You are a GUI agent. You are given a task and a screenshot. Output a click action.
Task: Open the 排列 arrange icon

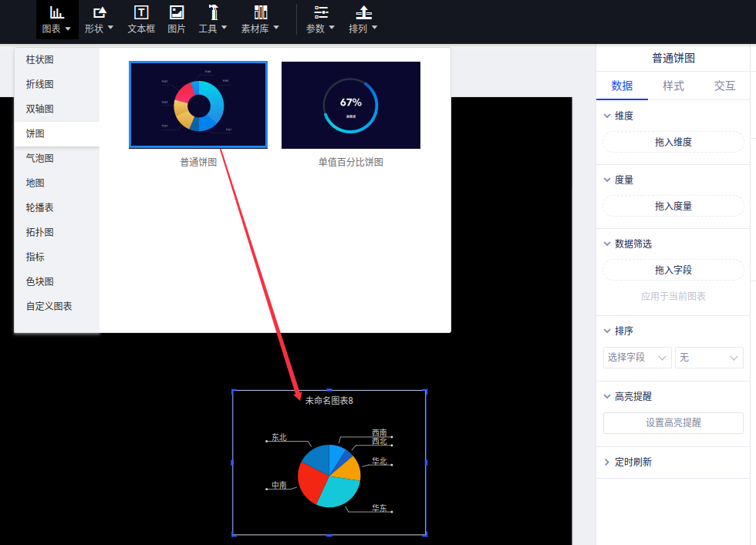coord(363,13)
